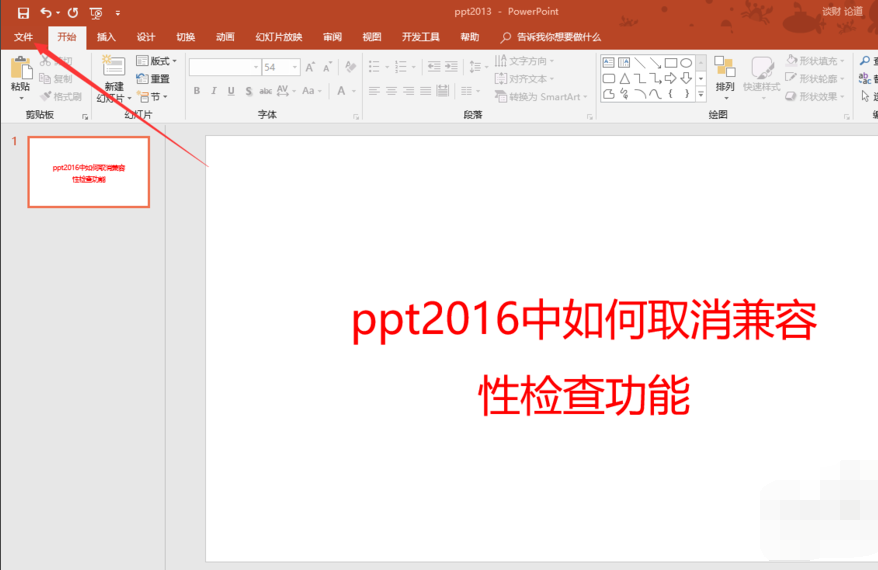The height and width of the screenshot is (570, 878).
Task: Click 转换为 SmartArt button
Action: pyautogui.click(x=540, y=97)
